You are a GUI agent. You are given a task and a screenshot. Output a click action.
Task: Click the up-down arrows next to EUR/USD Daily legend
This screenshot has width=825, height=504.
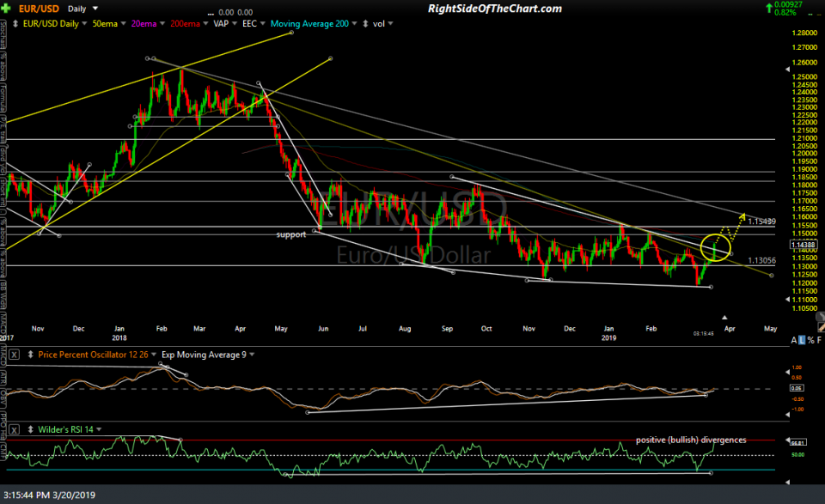(x=15, y=22)
